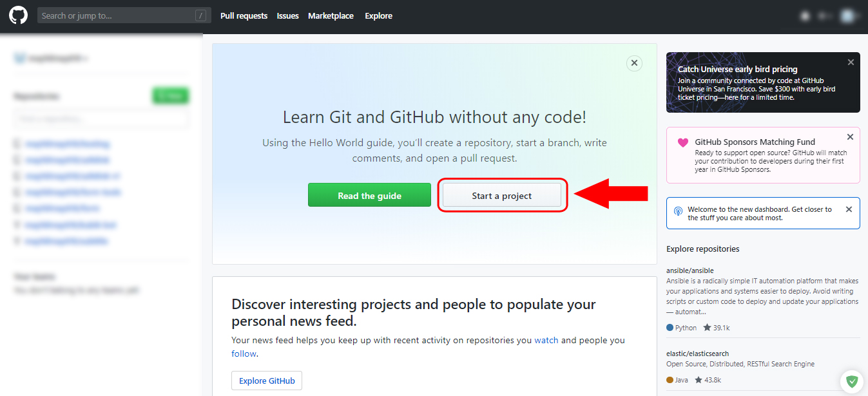Click the Explore GitHub button
Screen dimensions: 868x396
[267, 381]
